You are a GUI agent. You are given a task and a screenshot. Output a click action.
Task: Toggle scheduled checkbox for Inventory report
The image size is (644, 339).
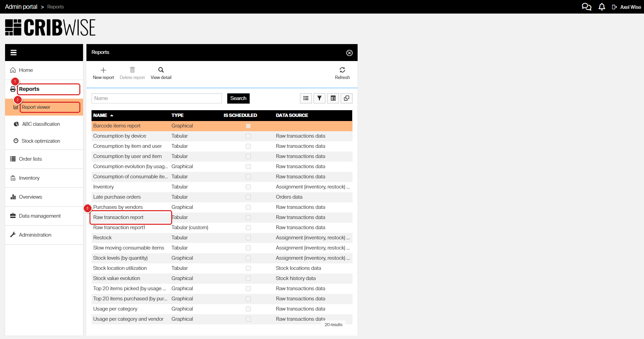[248, 187]
